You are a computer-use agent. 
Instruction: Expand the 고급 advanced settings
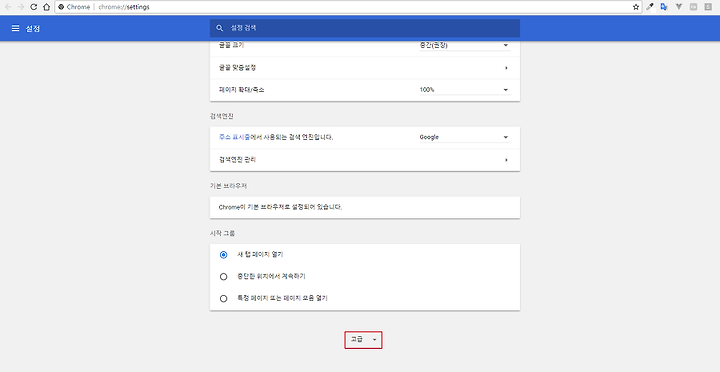363,340
